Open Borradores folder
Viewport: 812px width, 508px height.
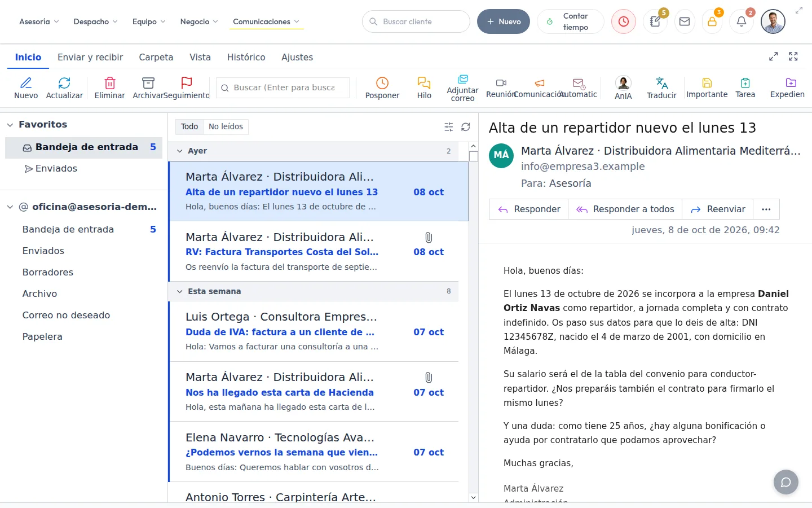48,272
